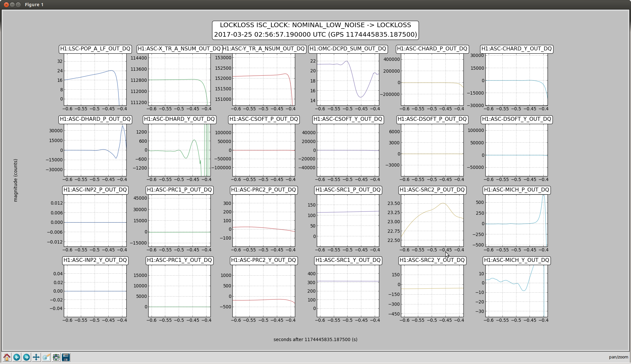The image size is (631, 364).
Task: Click inside the LSC-POP_A_LF plot area
Action: click(x=95, y=80)
